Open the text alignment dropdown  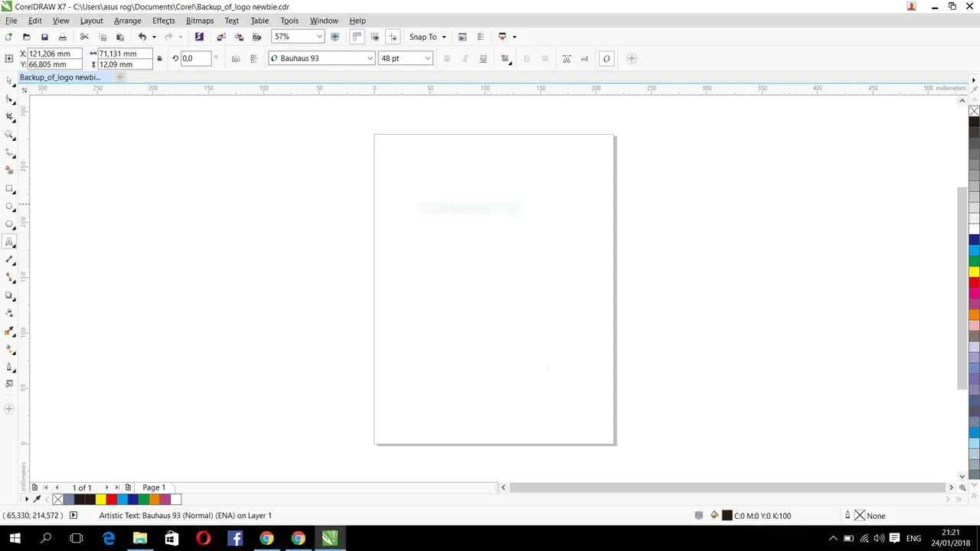[x=505, y=58]
